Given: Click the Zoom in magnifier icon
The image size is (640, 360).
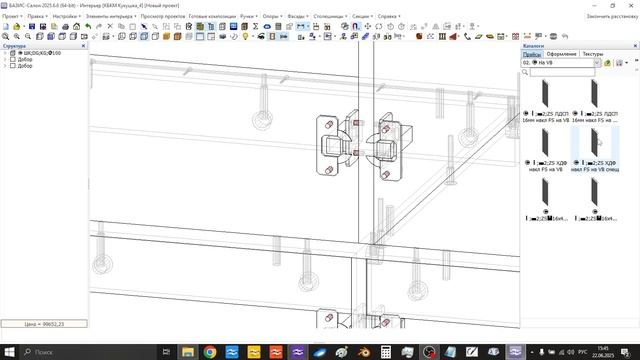Looking at the screenshot, I should 17,37.
